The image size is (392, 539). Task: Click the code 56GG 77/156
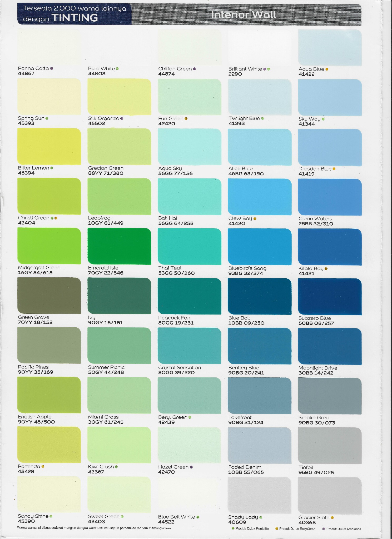click(175, 173)
